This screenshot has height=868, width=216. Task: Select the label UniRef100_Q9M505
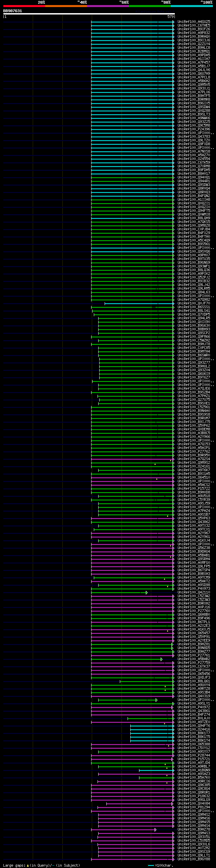[x=194, y=85]
